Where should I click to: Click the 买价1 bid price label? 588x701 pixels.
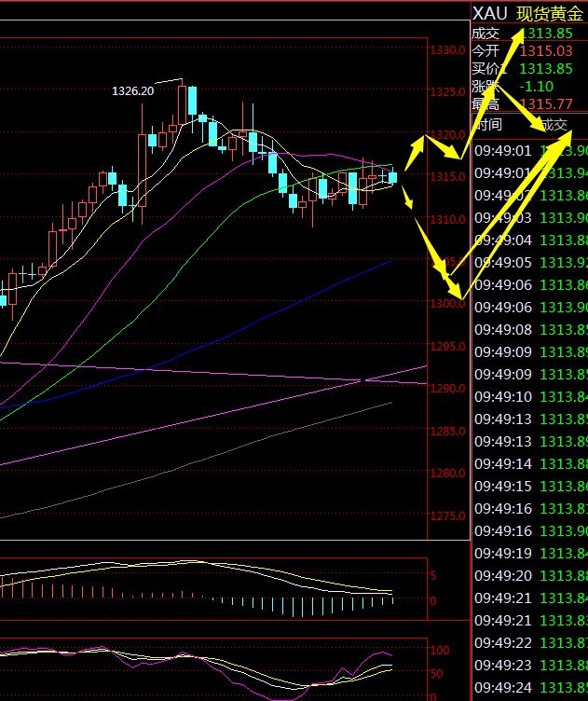489,69
